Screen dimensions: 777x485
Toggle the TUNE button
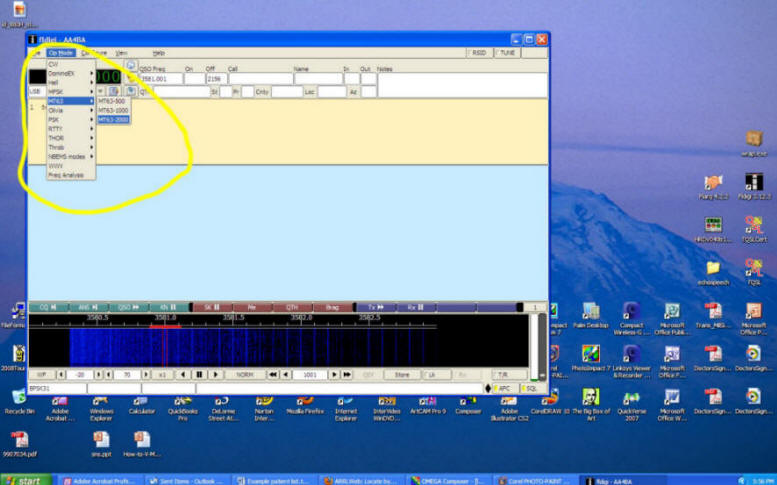[x=507, y=53]
